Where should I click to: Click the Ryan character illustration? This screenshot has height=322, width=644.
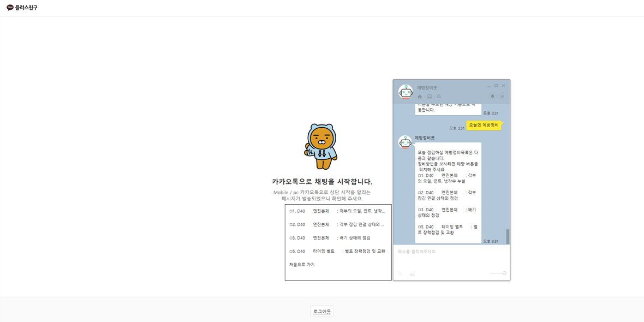(x=322, y=146)
